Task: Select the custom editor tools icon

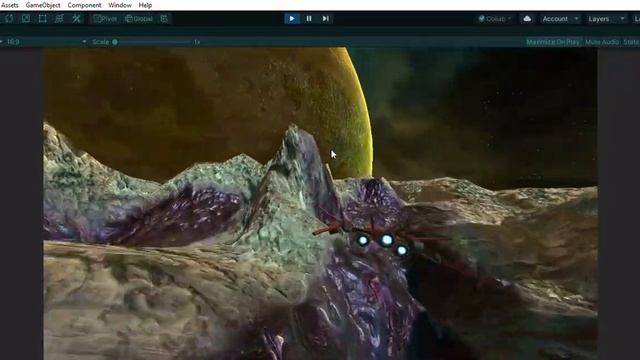Action: click(76, 19)
